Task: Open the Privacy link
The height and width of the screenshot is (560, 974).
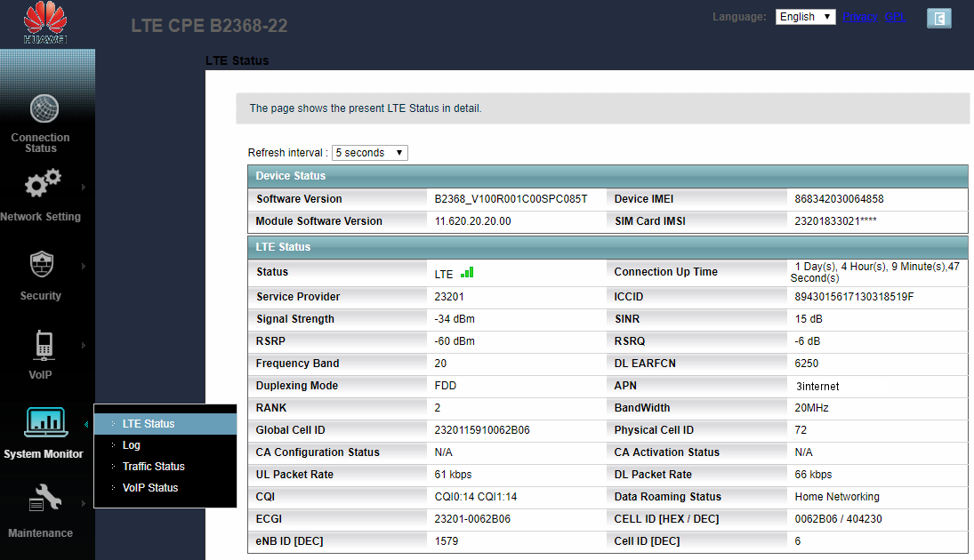Action: [860, 17]
